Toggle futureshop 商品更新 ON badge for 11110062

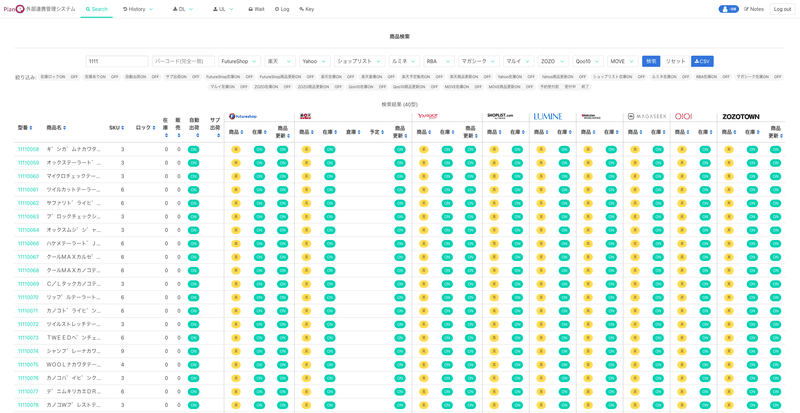point(282,203)
